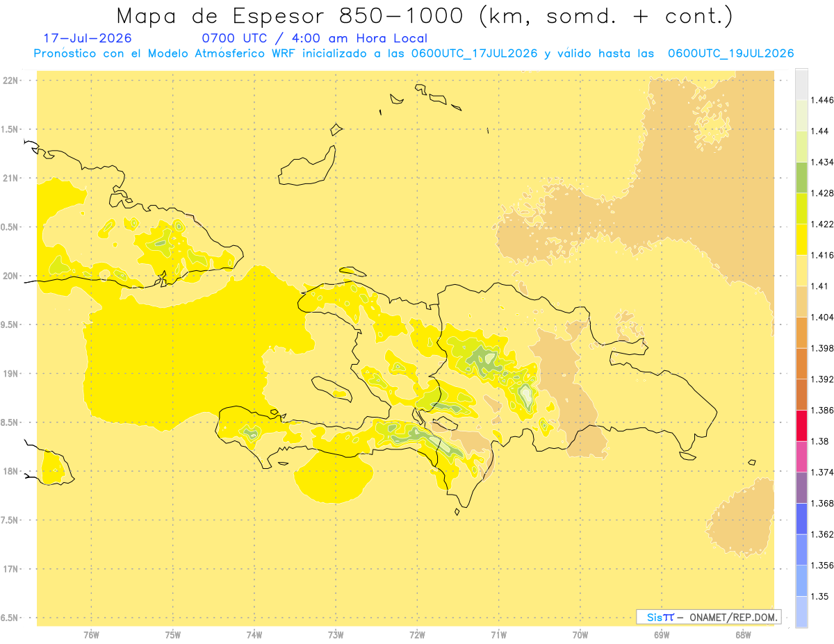Select the purple swatch in the color scale
Screen dimensions: 834x644
(x=801, y=488)
